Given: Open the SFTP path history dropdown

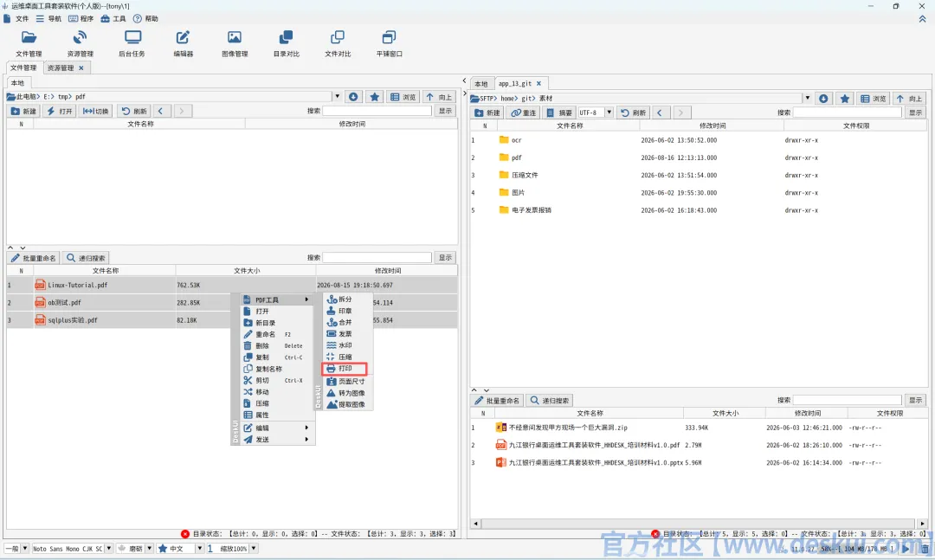Looking at the screenshot, I should click(x=807, y=99).
